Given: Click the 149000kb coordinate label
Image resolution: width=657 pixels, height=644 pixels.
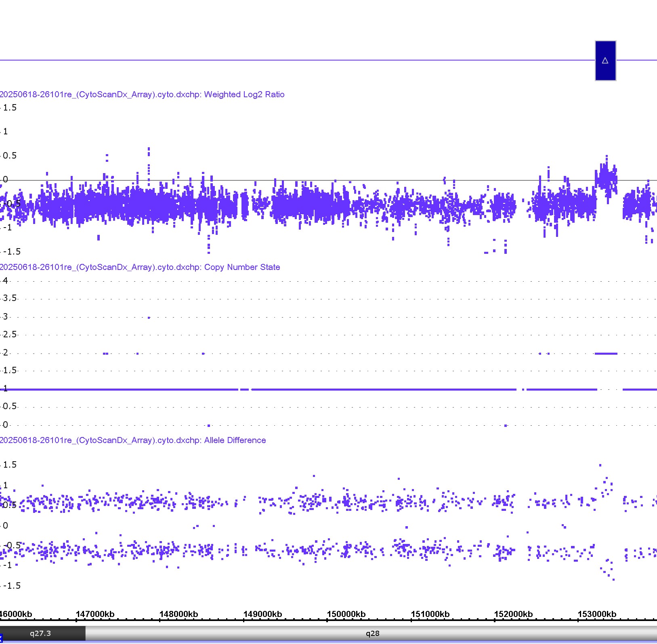Looking at the screenshot, I should pos(263,614).
